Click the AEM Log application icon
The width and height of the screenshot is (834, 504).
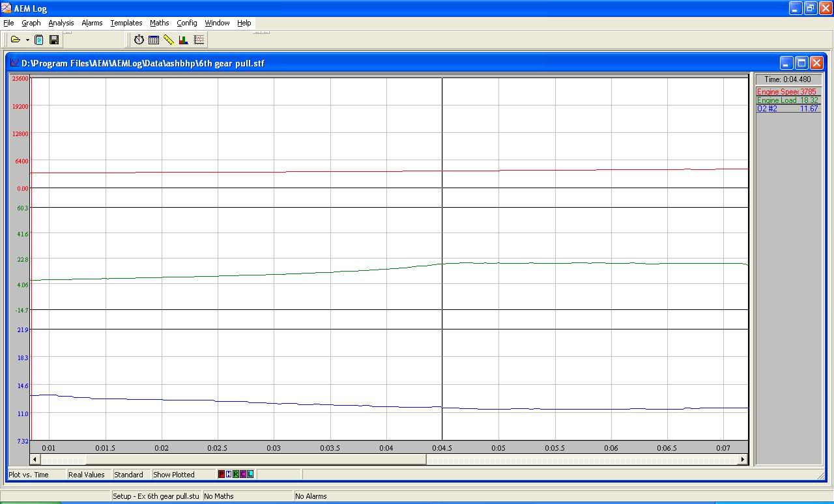tap(7, 8)
